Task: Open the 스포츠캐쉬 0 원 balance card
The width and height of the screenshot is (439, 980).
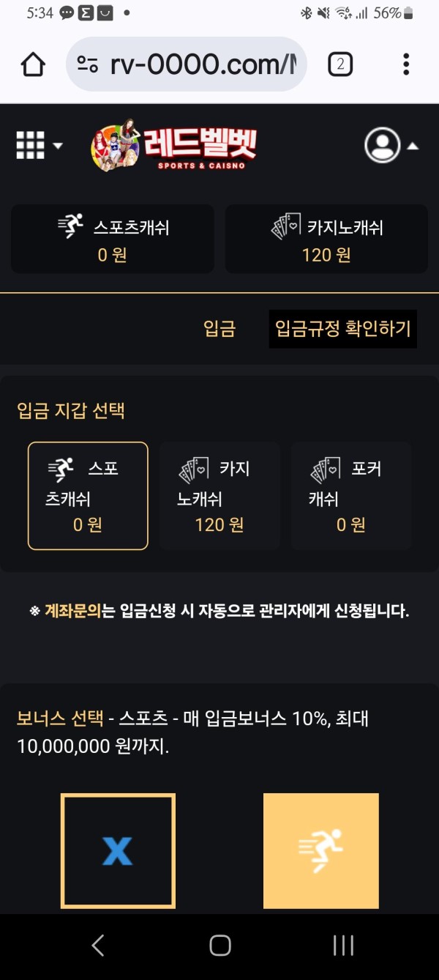Action: pos(113,239)
